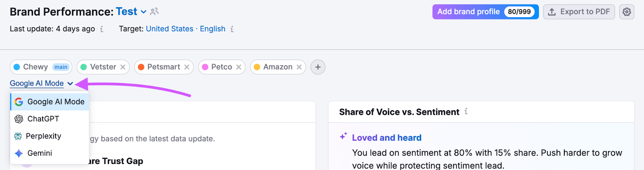
Task: Open the United States · English target link
Action: [186, 29]
